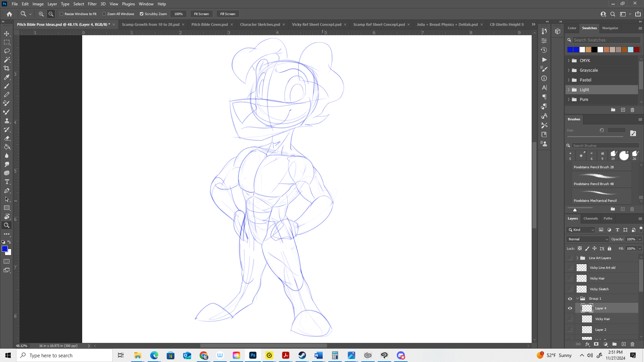Select the Lasso tool
The width and height of the screenshot is (644, 362).
pos(7,51)
